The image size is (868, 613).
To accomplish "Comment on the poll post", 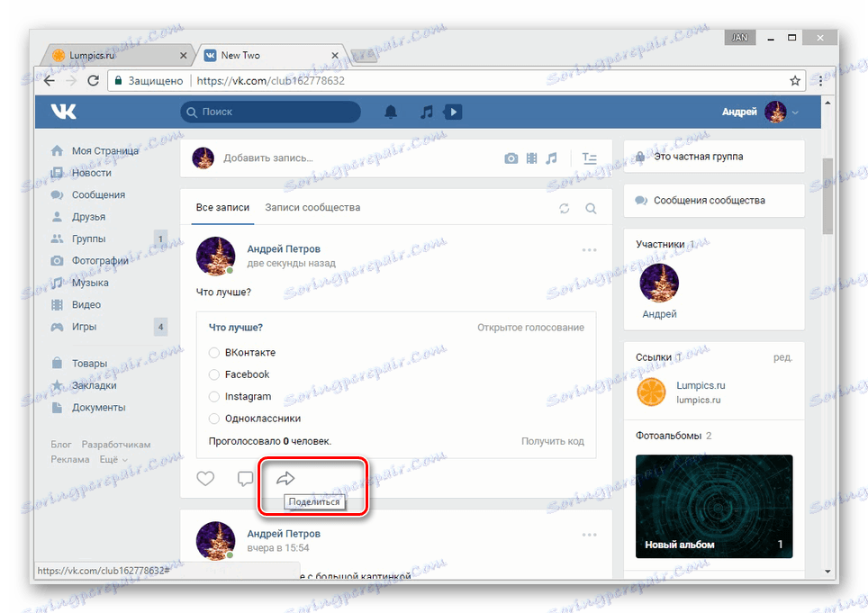I will (x=245, y=478).
